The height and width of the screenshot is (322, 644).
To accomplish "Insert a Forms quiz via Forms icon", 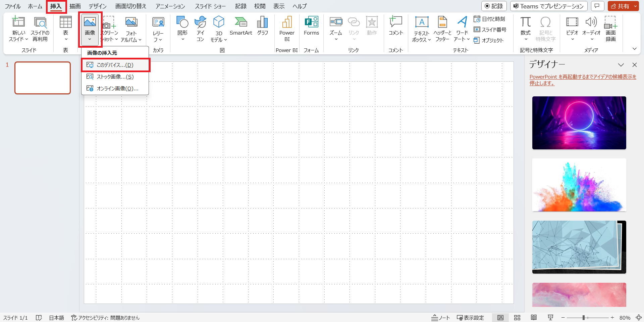I will coord(311,26).
